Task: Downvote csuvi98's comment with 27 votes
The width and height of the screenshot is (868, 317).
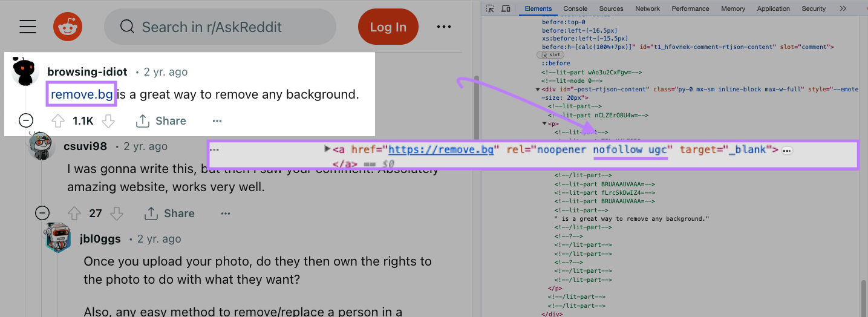Action: click(117, 214)
